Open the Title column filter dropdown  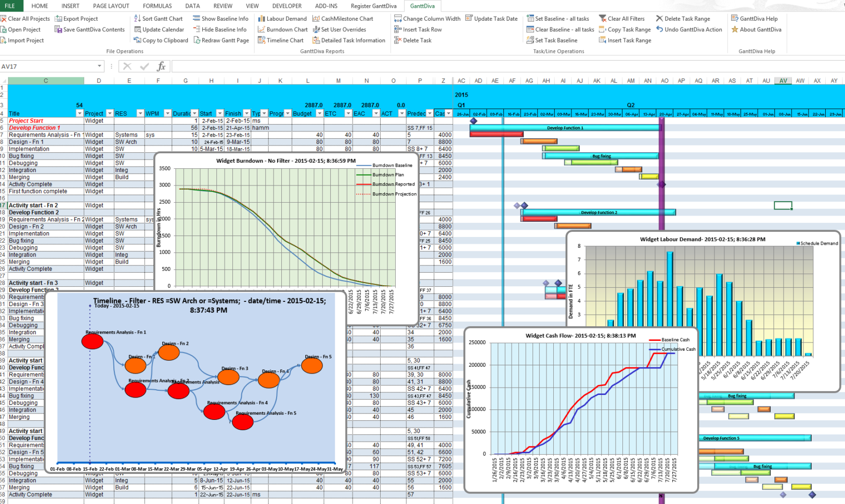79,113
